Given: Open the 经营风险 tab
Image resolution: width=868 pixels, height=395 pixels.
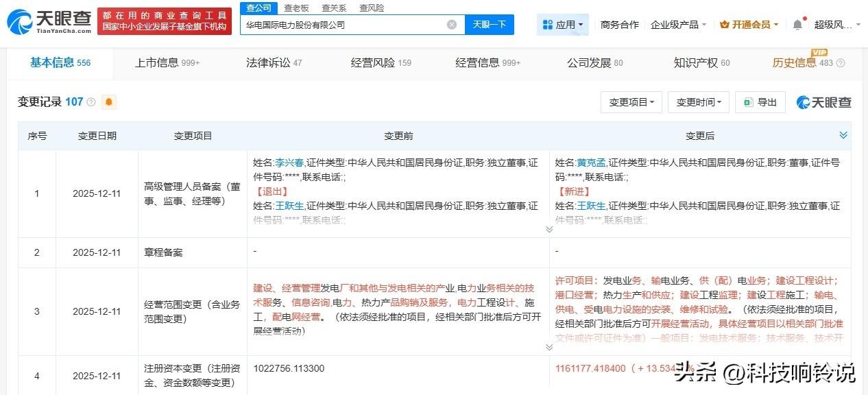Looking at the screenshot, I should tap(381, 63).
